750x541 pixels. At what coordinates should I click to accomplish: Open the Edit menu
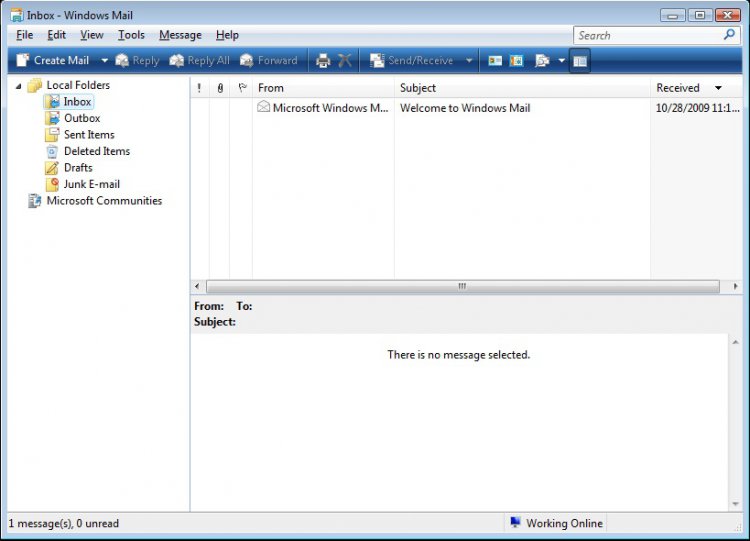[x=56, y=35]
